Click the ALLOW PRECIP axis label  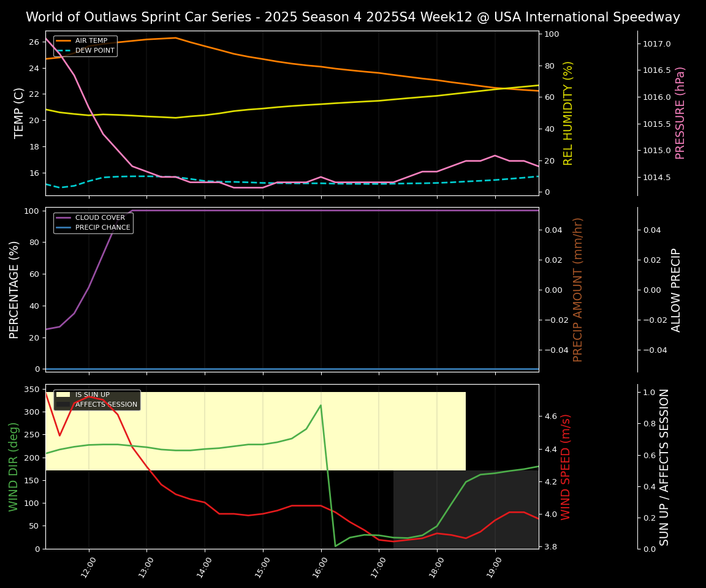676,289
